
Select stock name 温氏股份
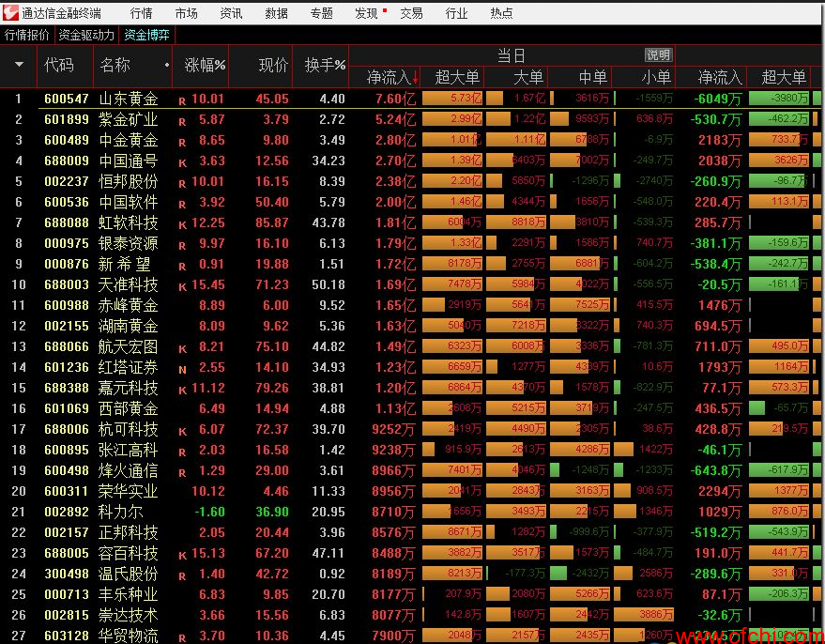click(x=129, y=574)
